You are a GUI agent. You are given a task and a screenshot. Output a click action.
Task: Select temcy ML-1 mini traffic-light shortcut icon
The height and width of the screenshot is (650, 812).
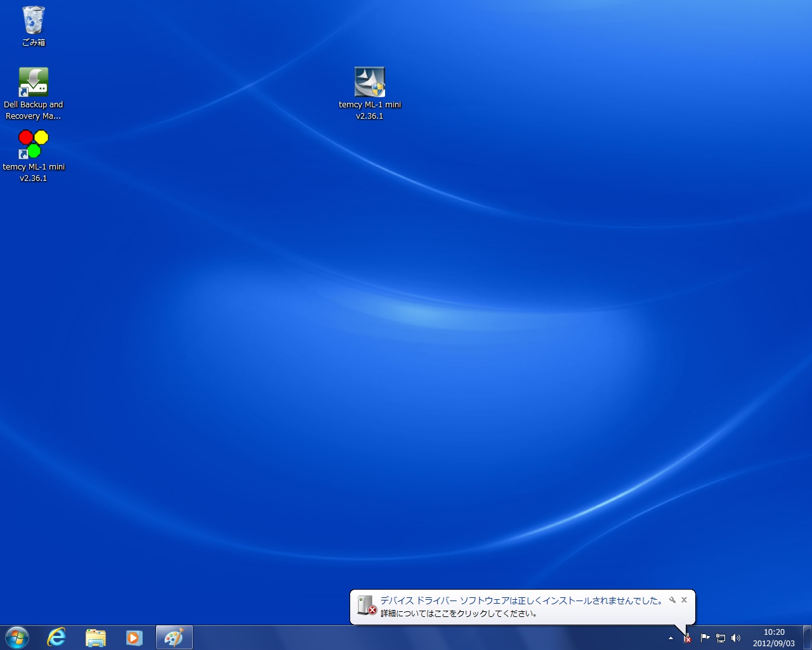point(34,156)
